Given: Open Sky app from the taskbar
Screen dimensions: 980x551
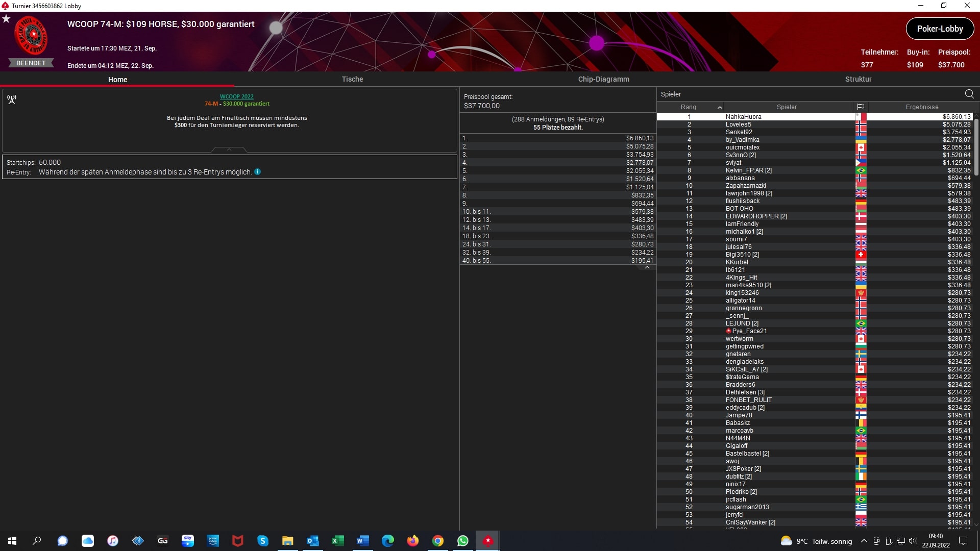Looking at the screenshot, I should pyautogui.click(x=188, y=541).
